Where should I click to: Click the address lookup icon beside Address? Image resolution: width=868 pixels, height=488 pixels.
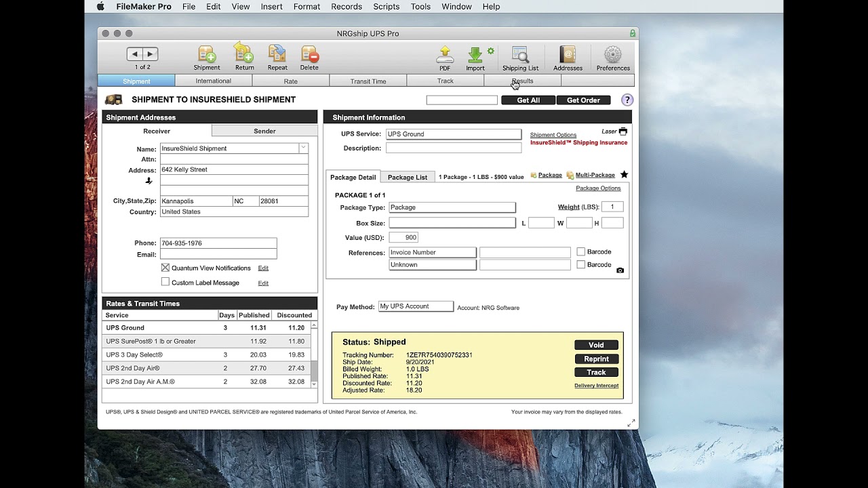(x=149, y=181)
